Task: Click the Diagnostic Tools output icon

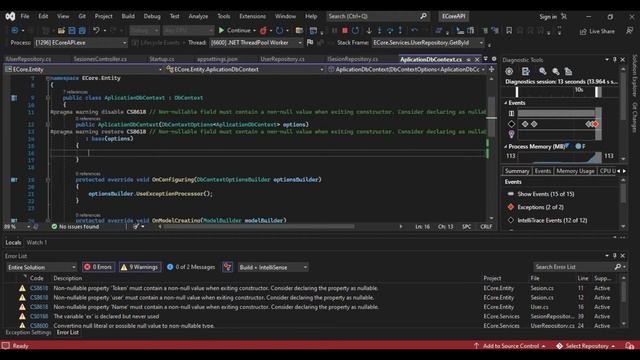Action: 525,71
